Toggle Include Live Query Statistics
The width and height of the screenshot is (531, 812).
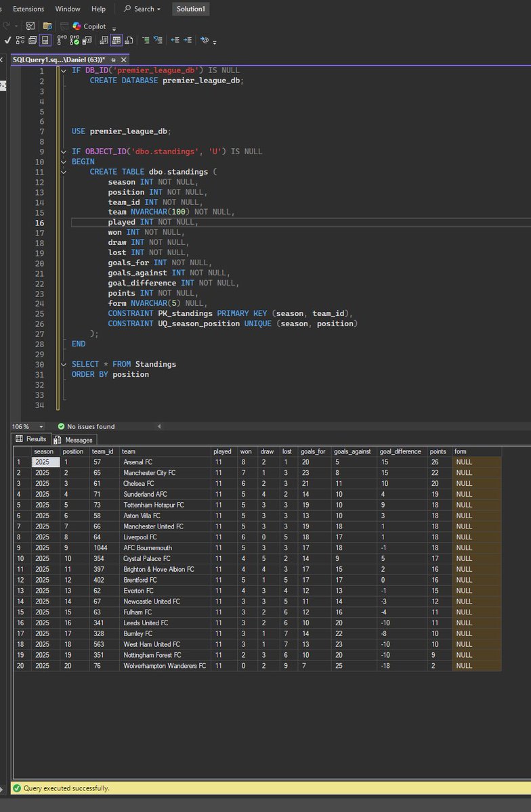[75, 40]
